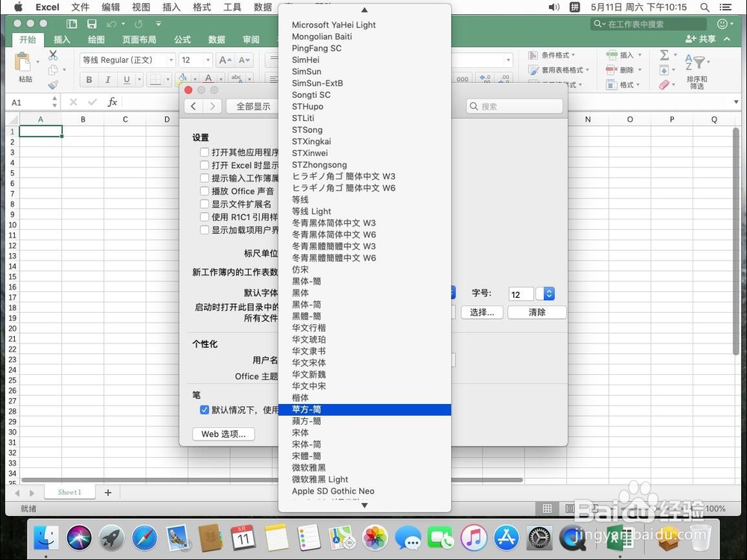The image size is (747, 560).
Task: Open the font size 12 dropdown in ribbon
Action: 208,60
